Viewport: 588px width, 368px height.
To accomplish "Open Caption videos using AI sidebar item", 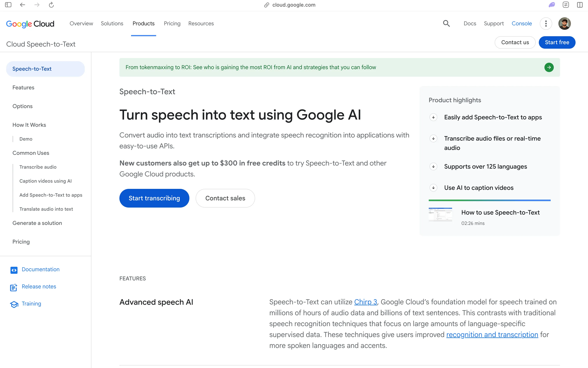I will (x=45, y=181).
